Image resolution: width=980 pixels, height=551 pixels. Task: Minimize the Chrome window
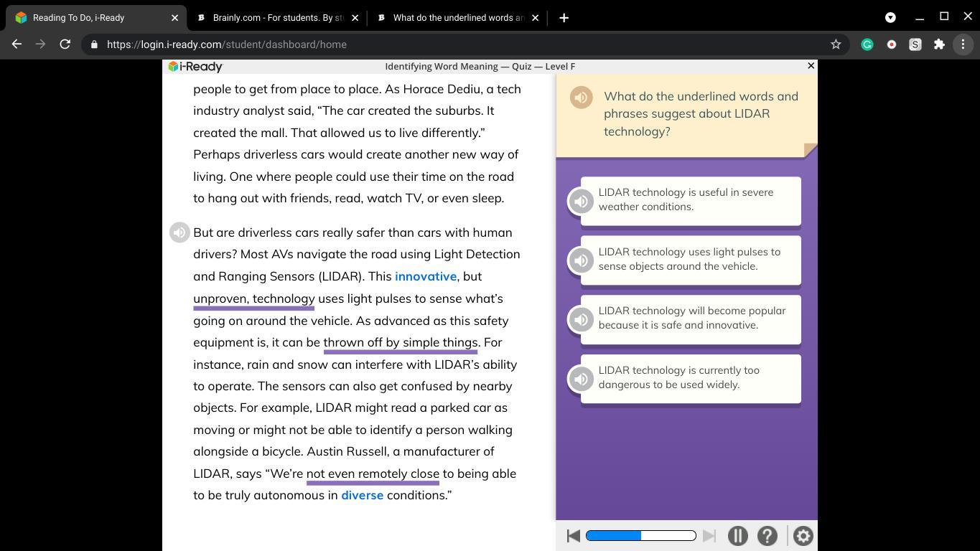point(920,17)
